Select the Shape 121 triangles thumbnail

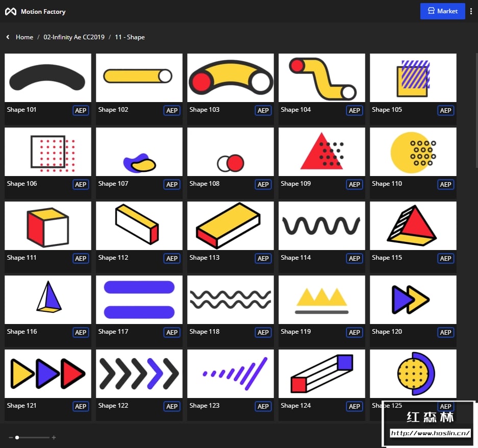(x=48, y=374)
